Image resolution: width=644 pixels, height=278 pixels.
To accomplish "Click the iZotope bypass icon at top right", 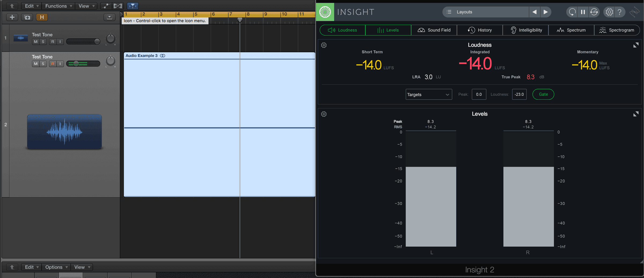I will pyautogui.click(x=634, y=12).
